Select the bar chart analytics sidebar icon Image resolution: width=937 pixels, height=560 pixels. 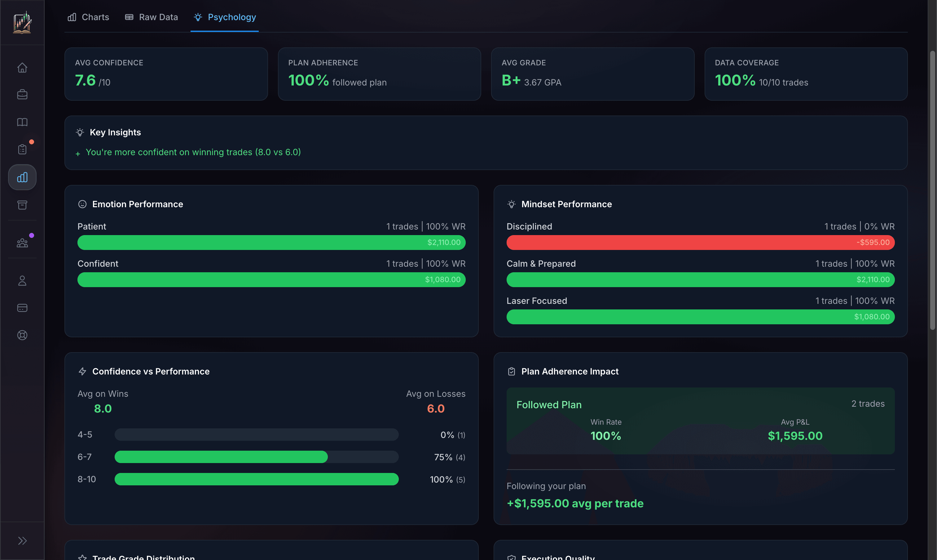22,177
